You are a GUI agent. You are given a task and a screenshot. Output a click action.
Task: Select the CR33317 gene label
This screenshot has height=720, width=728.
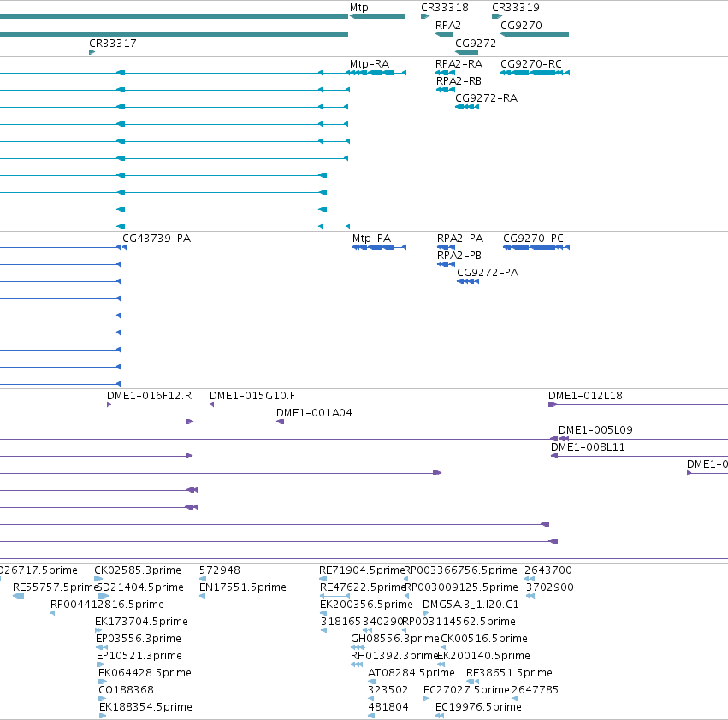click(x=113, y=43)
